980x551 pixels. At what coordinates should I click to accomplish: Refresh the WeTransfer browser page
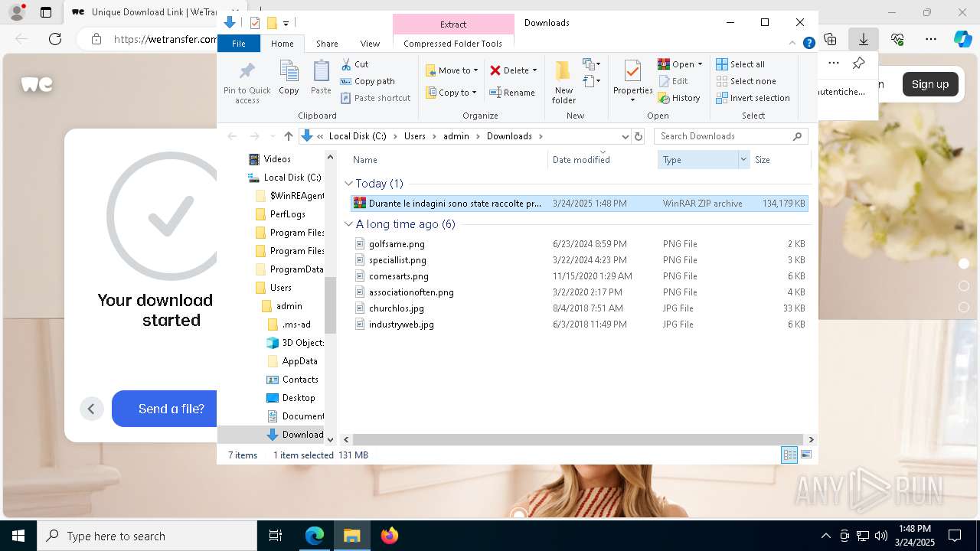[55, 39]
